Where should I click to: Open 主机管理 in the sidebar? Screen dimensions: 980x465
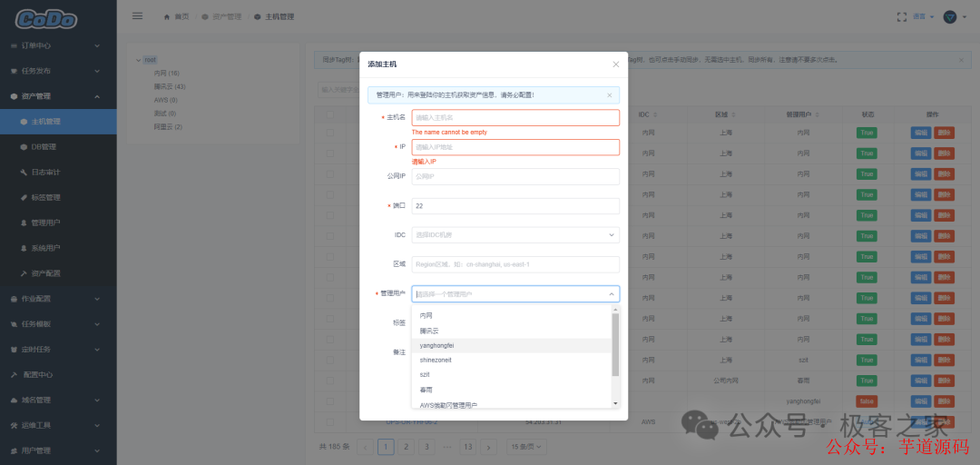58,122
